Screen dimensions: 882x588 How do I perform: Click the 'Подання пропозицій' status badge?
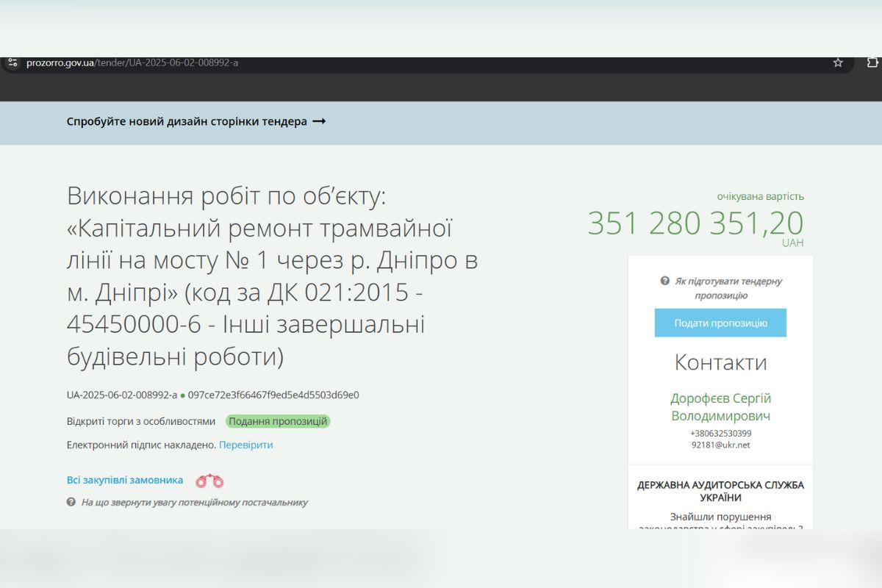[x=278, y=421]
